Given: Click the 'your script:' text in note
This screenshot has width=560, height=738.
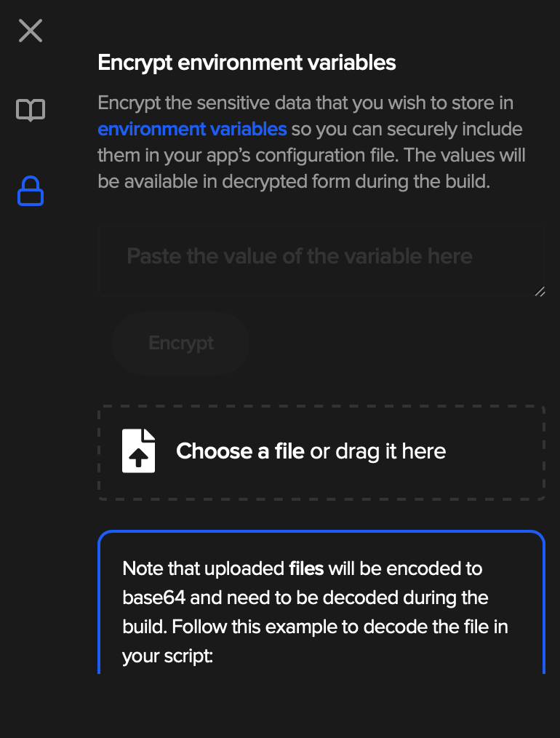Looking at the screenshot, I should pos(168,656).
